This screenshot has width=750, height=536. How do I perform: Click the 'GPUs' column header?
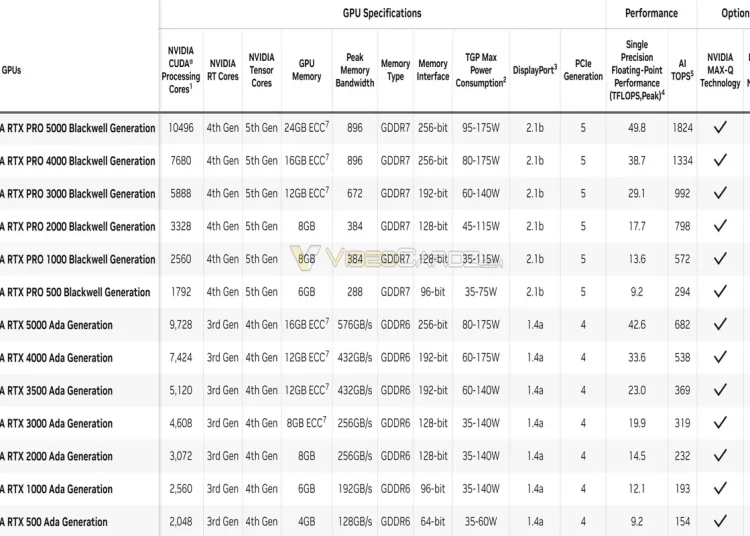coord(11,70)
